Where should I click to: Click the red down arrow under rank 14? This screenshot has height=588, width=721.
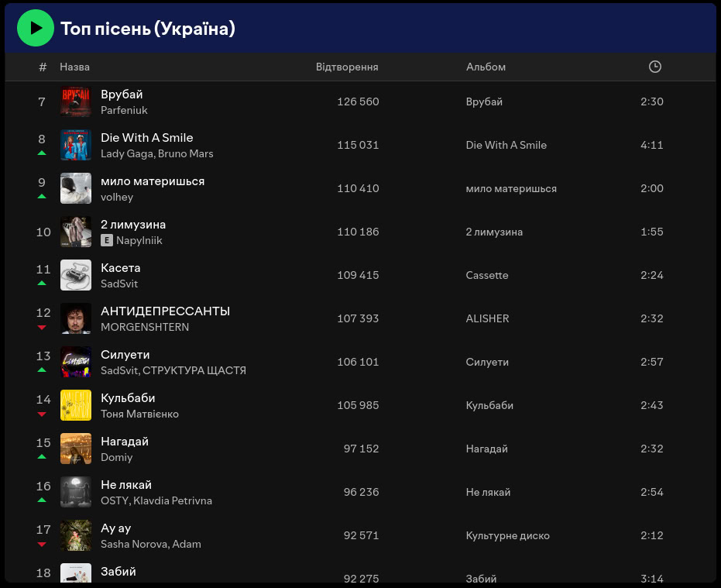click(x=42, y=414)
